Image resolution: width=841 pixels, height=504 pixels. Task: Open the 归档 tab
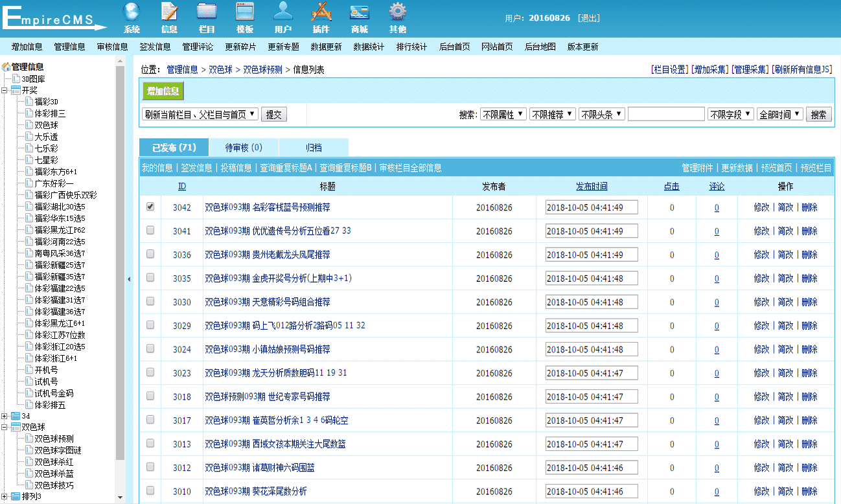(314, 148)
